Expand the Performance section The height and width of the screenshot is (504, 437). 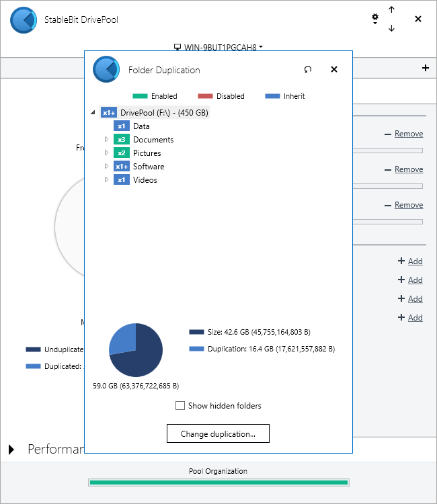tap(11, 450)
